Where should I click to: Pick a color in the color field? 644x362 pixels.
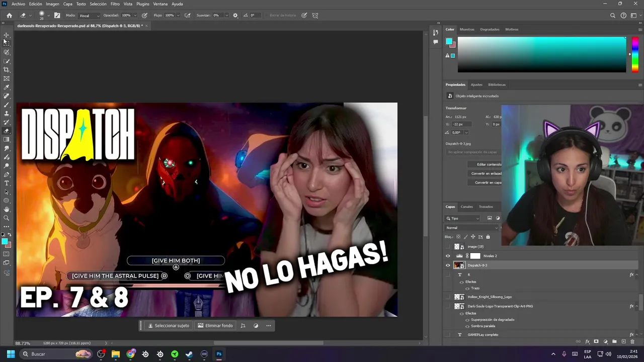(x=542, y=55)
